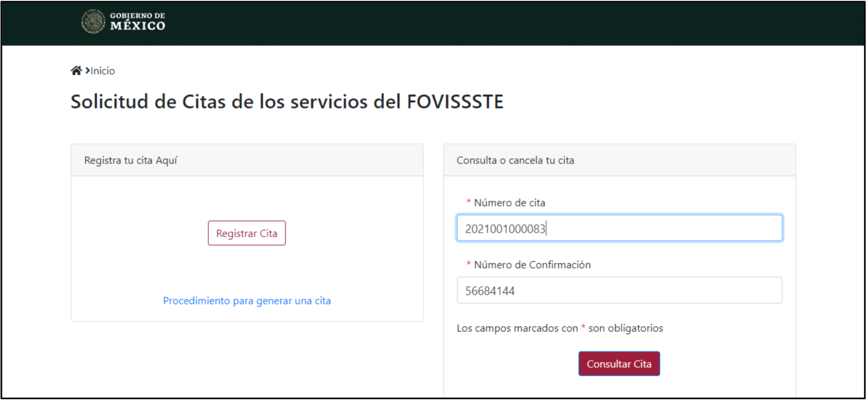Click the Número de cita label

pos(509,203)
